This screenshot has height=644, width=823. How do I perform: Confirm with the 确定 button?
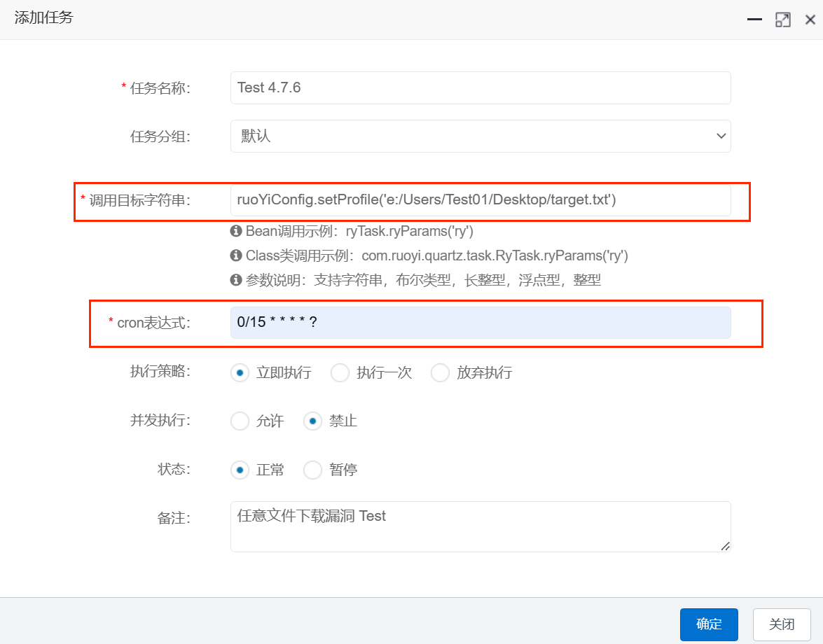(709, 624)
